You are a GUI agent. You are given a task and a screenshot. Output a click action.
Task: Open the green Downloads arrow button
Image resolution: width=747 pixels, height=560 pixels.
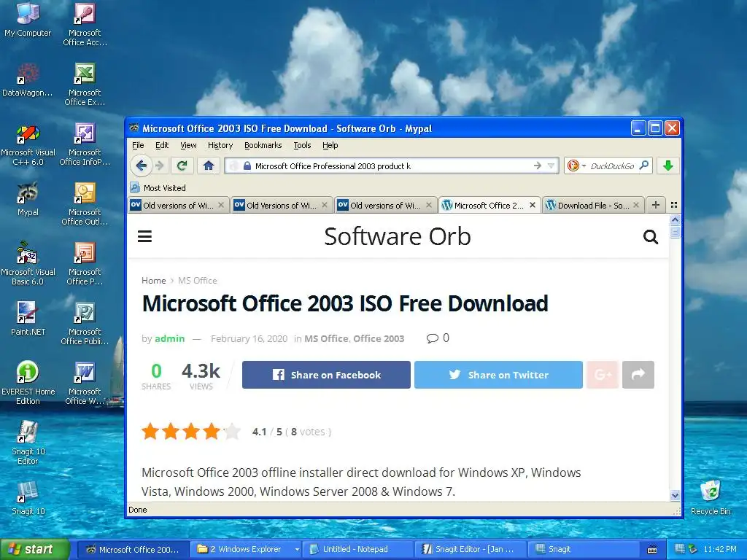pyautogui.click(x=668, y=166)
